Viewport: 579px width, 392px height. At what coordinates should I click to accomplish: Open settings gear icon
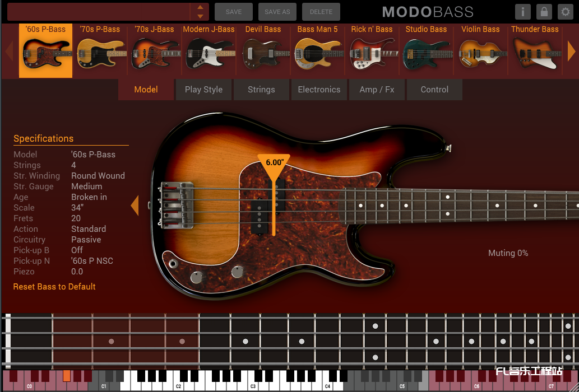565,12
